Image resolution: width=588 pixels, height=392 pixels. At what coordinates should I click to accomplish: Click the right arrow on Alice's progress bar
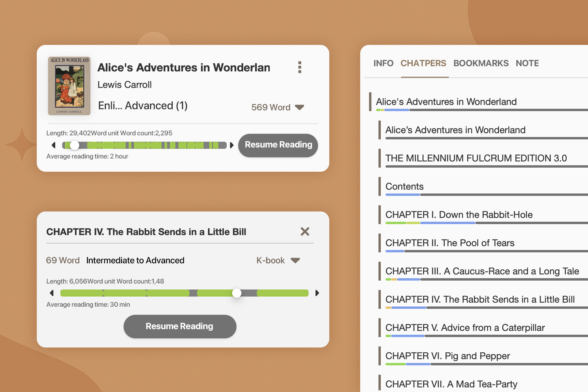(x=232, y=145)
